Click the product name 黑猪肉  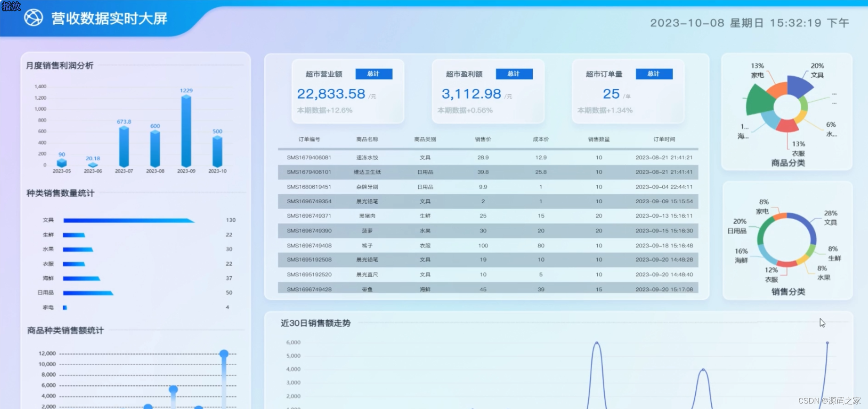tap(367, 216)
